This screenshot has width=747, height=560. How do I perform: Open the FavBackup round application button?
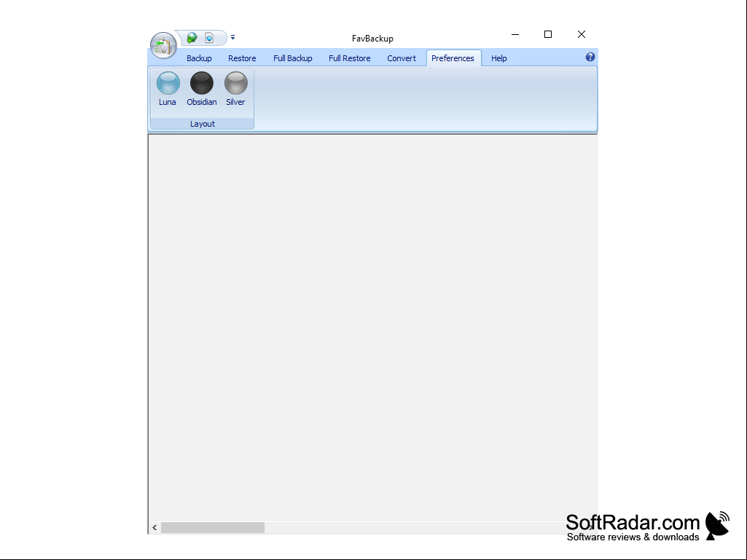(163, 46)
